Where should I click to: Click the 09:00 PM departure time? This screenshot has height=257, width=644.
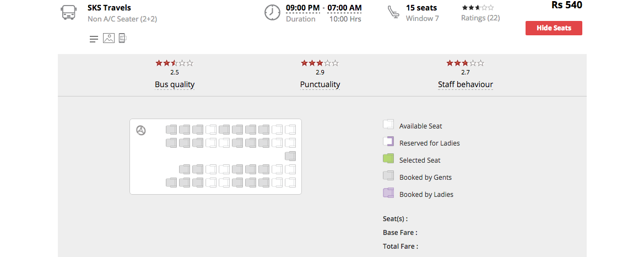302,8
